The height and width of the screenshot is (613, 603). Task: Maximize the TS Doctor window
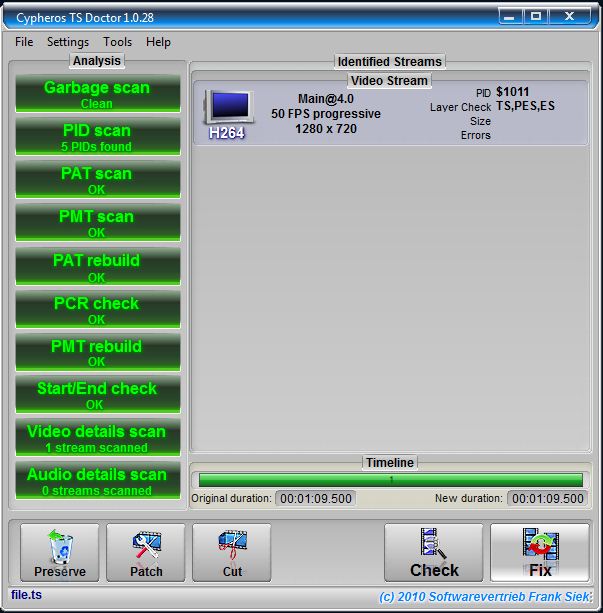[536, 16]
